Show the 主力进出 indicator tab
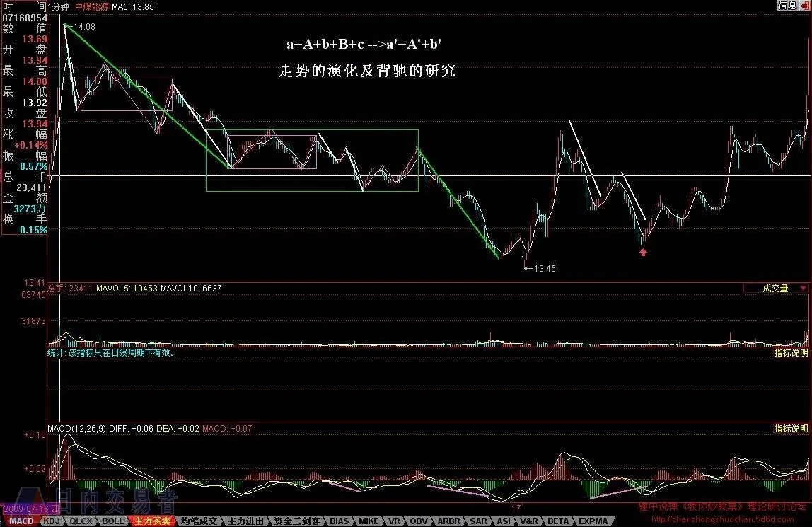The image size is (812, 527). coord(245,521)
